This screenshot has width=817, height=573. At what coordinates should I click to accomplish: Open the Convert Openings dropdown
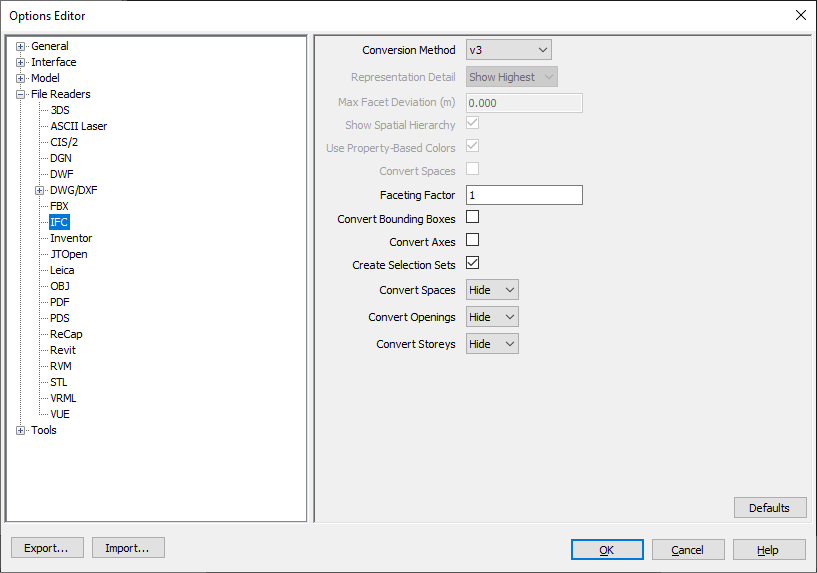(492, 317)
